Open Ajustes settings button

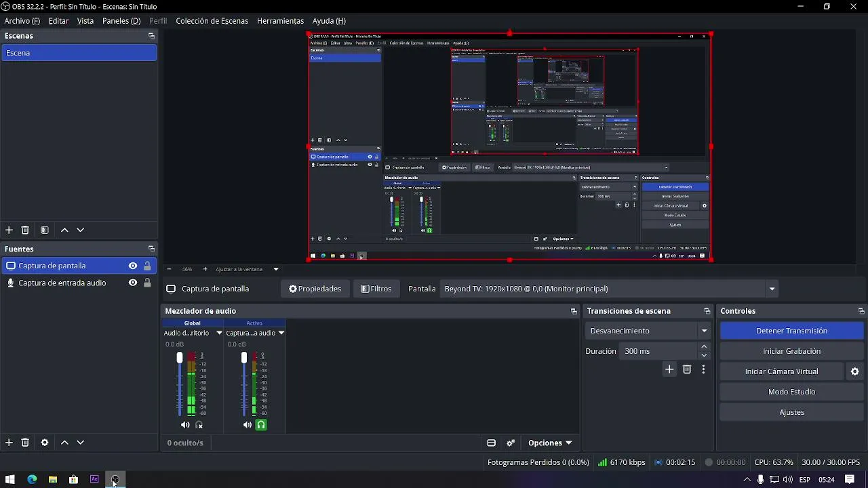[791, 412]
